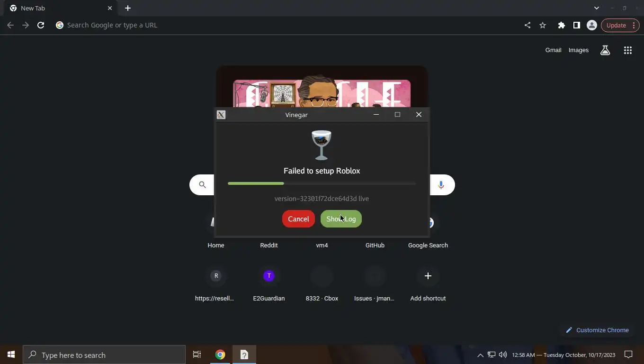
Task: Click the taskbar search box
Action: [x=104, y=355]
